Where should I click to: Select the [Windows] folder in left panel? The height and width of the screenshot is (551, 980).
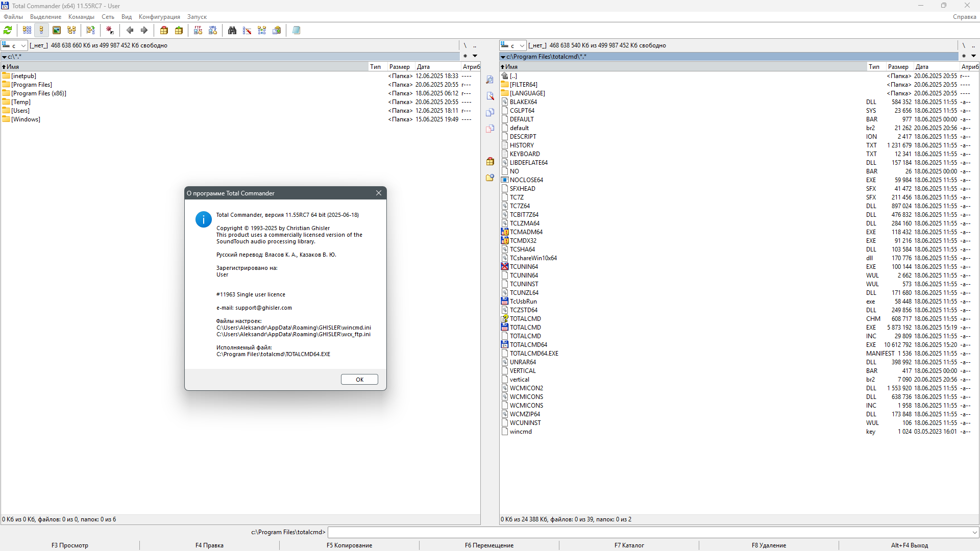pos(240,119)
